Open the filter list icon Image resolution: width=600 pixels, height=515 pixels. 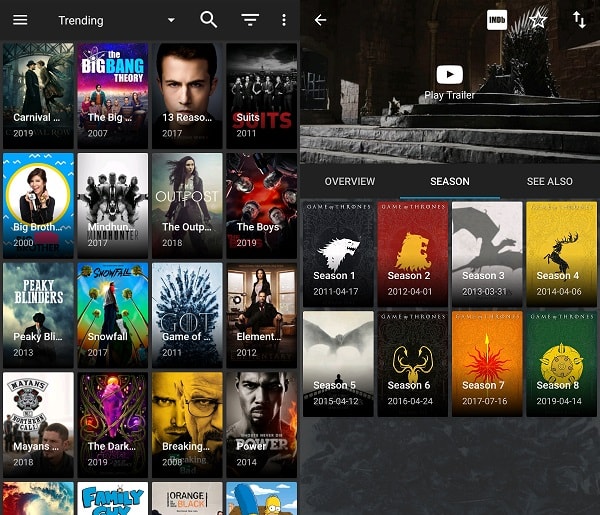[x=250, y=20]
